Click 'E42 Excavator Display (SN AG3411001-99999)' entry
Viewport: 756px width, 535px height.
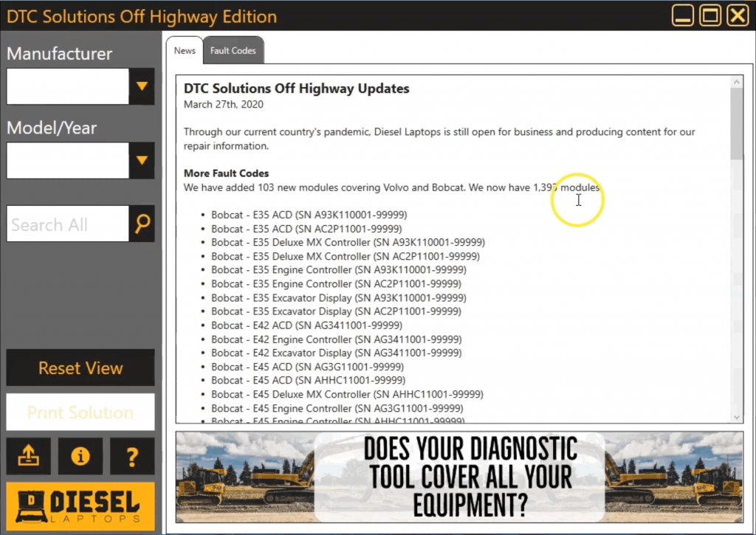(337, 353)
